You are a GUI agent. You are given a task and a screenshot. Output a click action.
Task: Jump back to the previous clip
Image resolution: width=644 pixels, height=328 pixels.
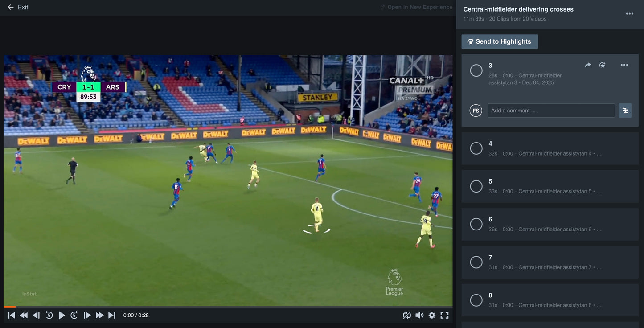(x=12, y=315)
